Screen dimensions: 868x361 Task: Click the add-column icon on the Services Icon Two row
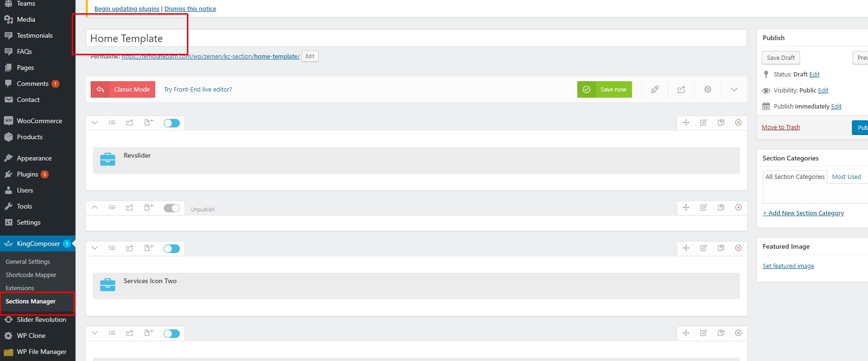coord(149,248)
